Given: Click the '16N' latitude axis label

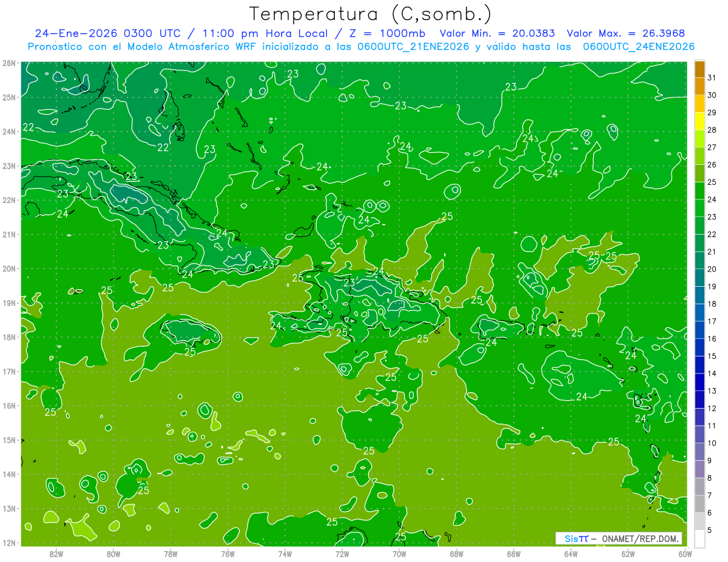Looking at the screenshot, I should pyautogui.click(x=8, y=406).
